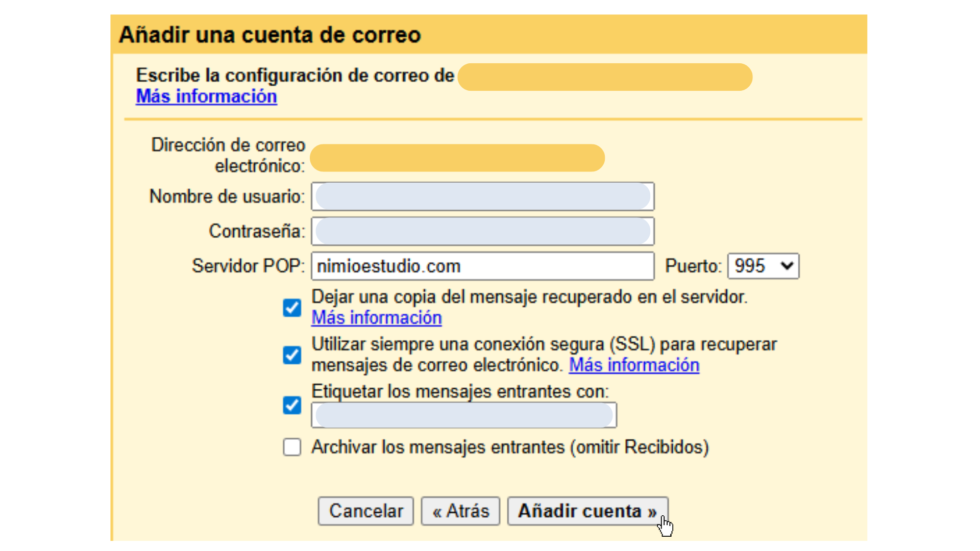Go back using the '« Atrás' button
The width and height of the screenshot is (980, 551).
tap(460, 511)
